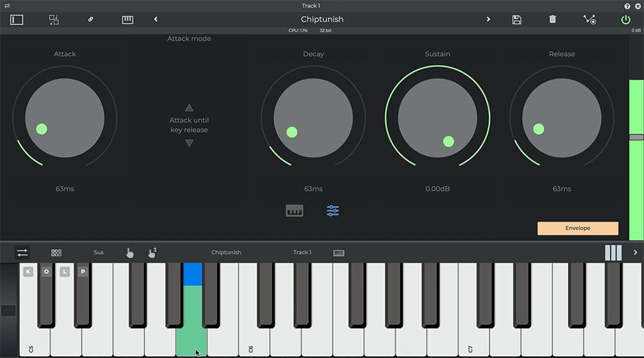Go to the next preset with right arrow

(x=488, y=19)
